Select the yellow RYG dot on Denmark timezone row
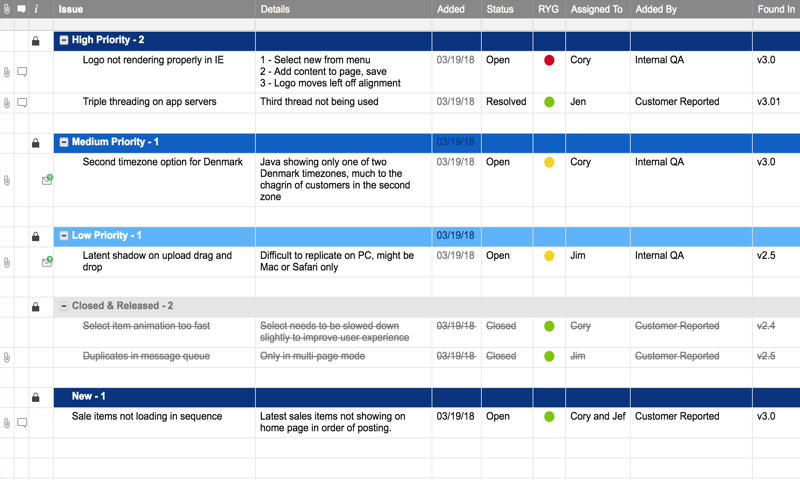Image resolution: width=800 pixels, height=480 pixels. click(549, 162)
